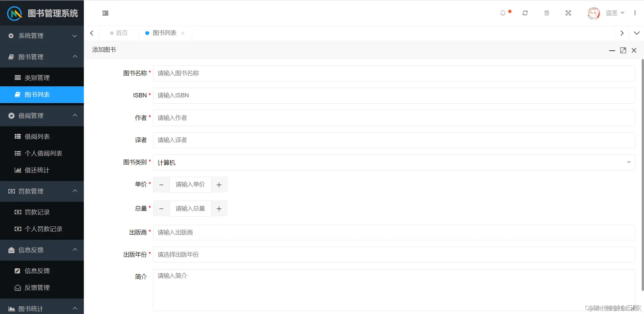Maximize the 添加图书 dialog
This screenshot has height=314, width=644.
[x=623, y=50]
